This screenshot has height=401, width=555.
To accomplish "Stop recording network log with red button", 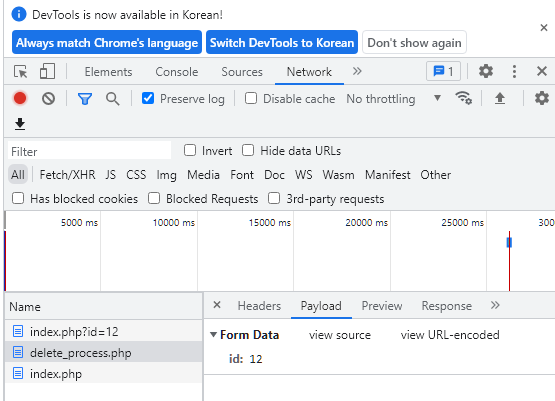I will (x=20, y=98).
